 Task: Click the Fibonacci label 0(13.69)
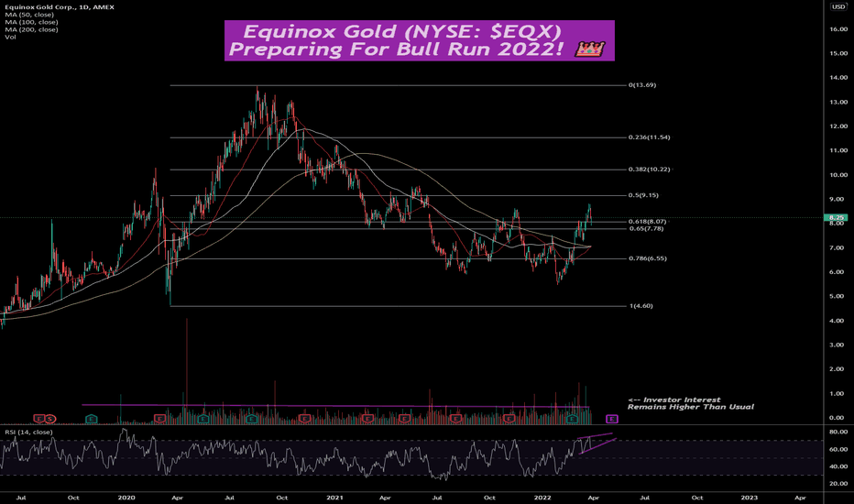[x=642, y=85]
